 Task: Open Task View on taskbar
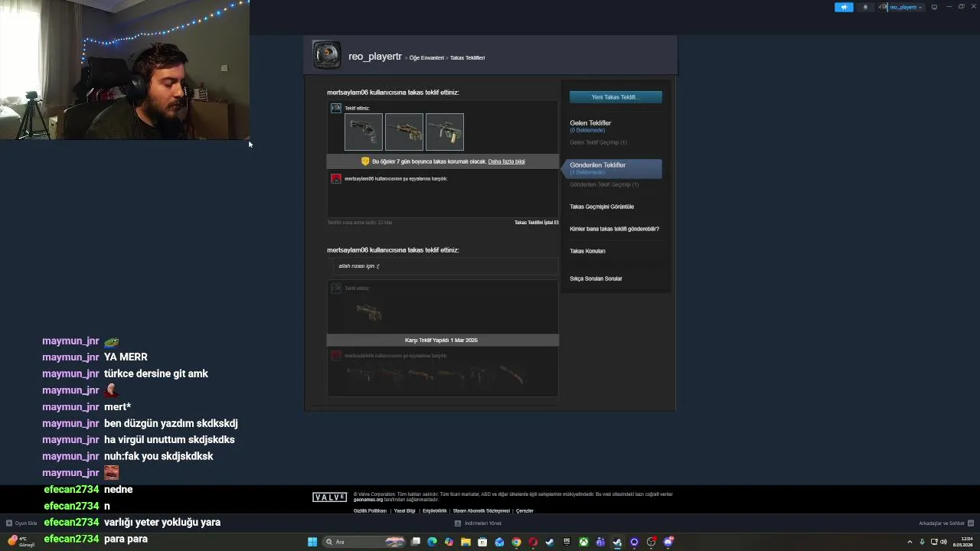(x=415, y=542)
